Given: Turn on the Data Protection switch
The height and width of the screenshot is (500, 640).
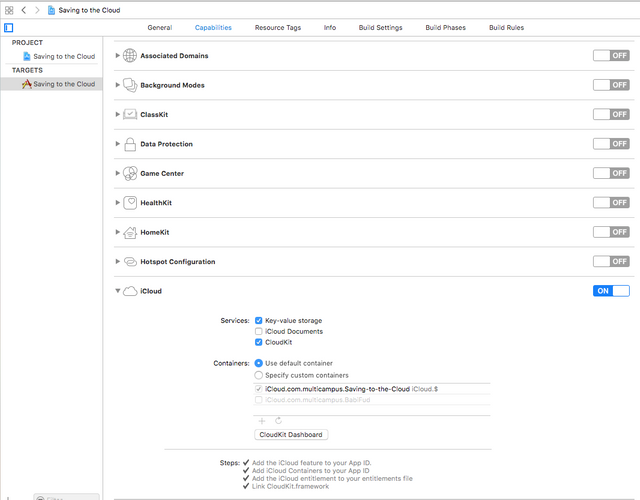Looking at the screenshot, I should pos(611,144).
